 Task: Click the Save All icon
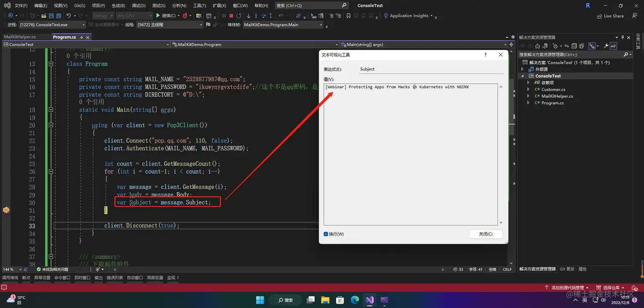58,16
